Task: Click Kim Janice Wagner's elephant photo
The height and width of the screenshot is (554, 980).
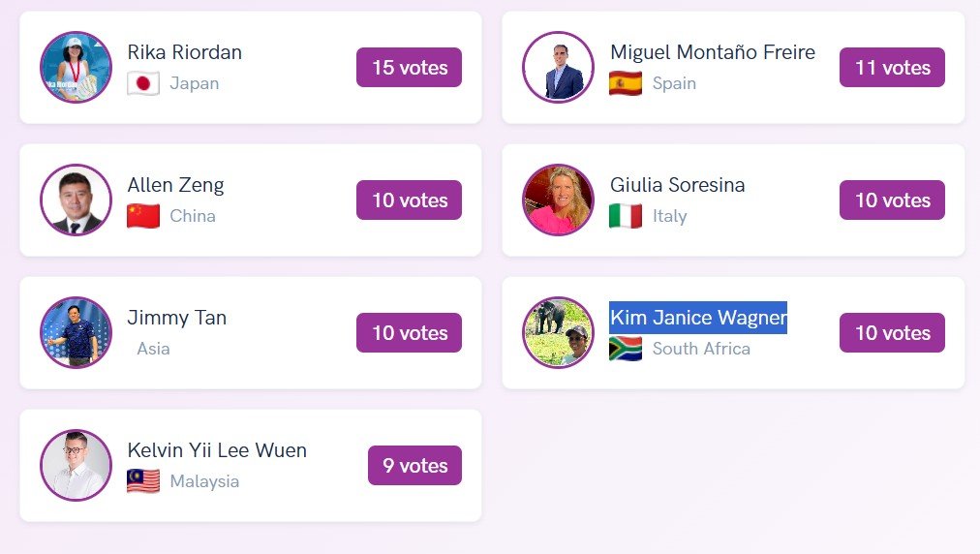Action: click(558, 333)
